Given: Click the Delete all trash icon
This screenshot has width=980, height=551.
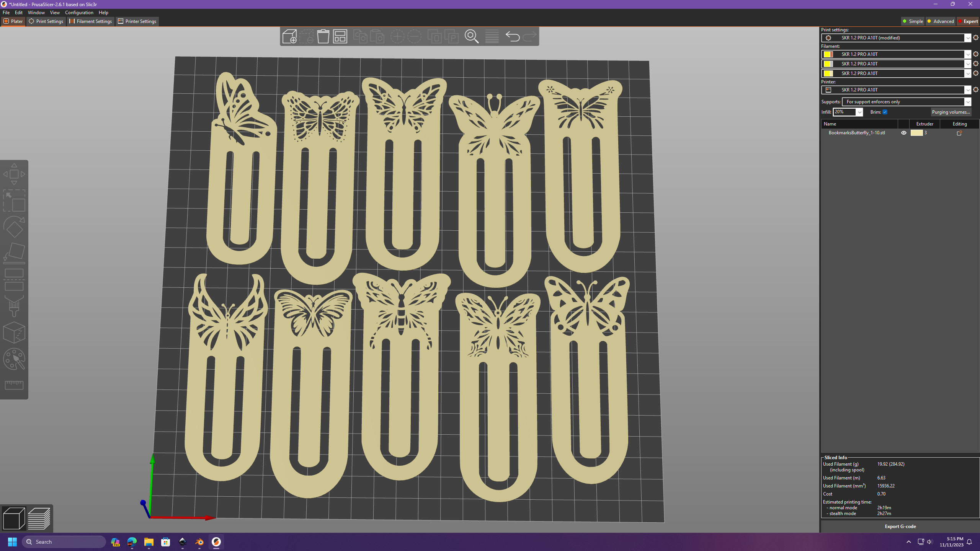Looking at the screenshot, I should (x=323, y=37).
